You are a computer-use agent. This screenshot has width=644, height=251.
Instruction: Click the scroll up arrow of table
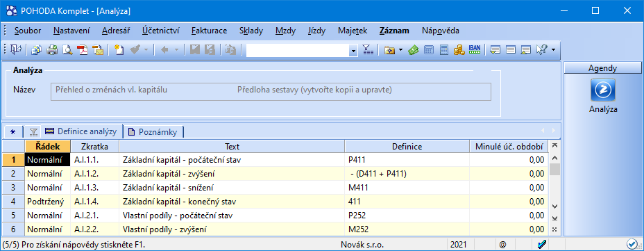coord(555,158)
